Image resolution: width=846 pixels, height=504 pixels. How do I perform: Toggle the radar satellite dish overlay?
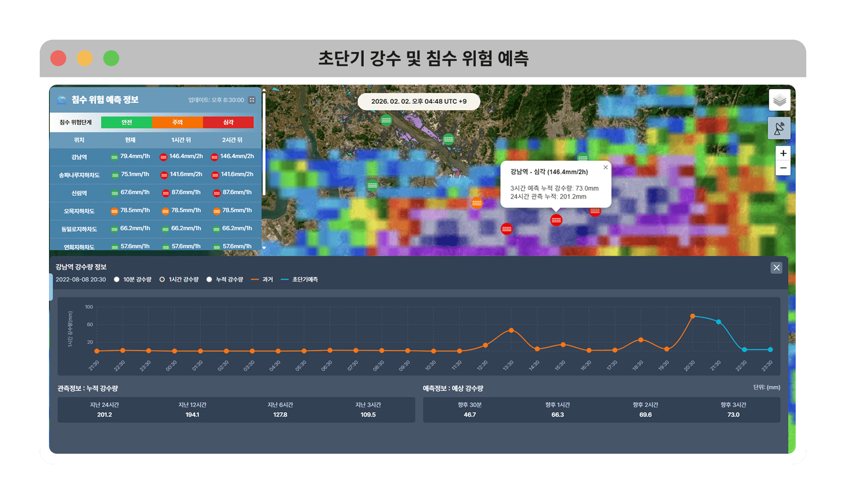tap(779, 128)
